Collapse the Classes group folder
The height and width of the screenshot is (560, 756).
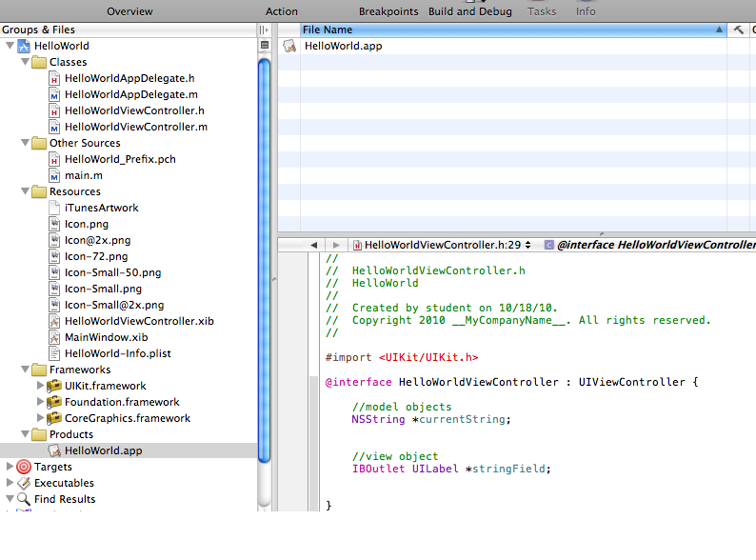[x=25, y=62]
